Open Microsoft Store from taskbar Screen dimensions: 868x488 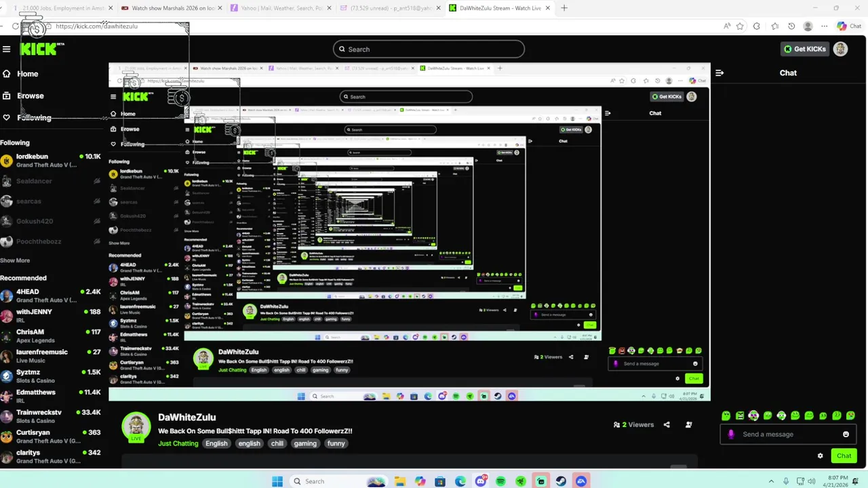(440, 481)
